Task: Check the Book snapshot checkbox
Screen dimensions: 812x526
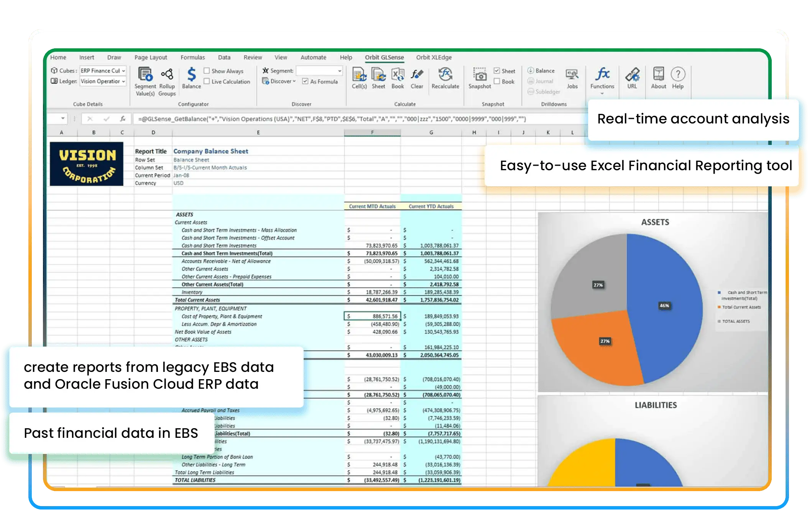Action: (x=497, y=81)
